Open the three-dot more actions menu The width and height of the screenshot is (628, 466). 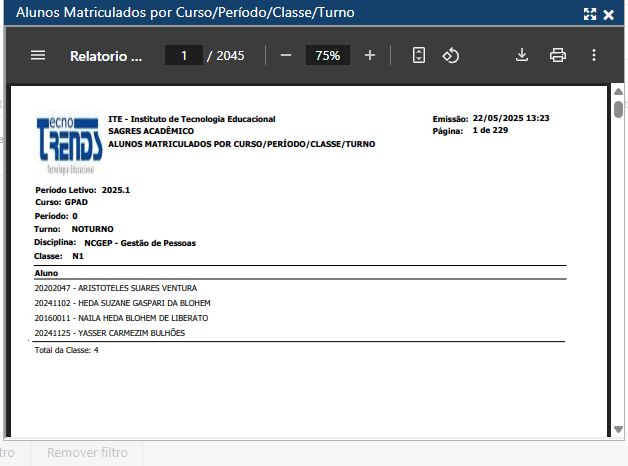pos(594,56)
